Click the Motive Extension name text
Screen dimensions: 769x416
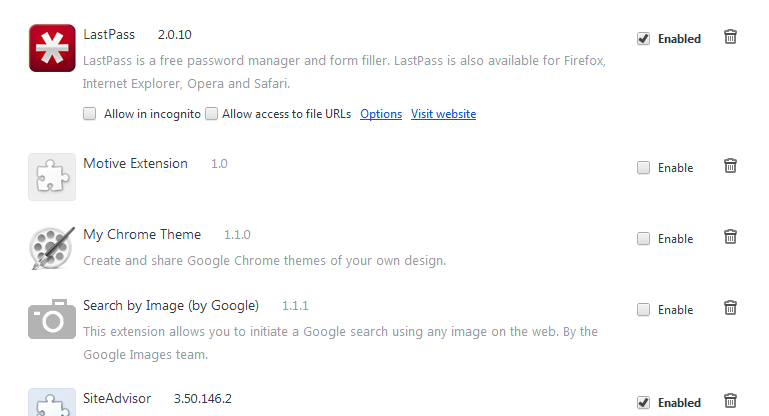pyautogui.click(x=135, y=163)
